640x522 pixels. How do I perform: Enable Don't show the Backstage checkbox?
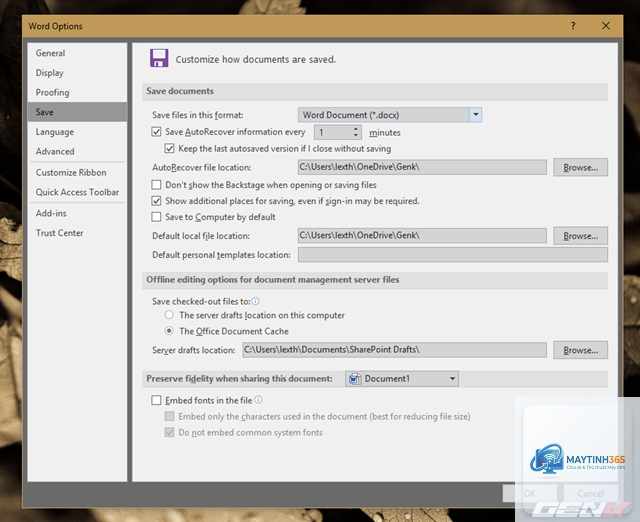coord(156,185)
